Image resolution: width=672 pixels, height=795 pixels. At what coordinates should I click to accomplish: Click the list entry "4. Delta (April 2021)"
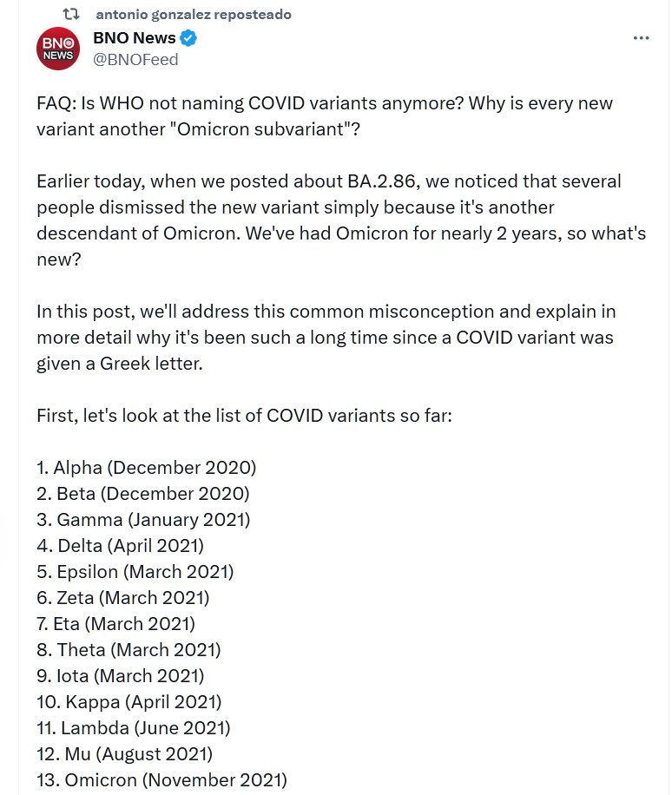click(120, 546)
